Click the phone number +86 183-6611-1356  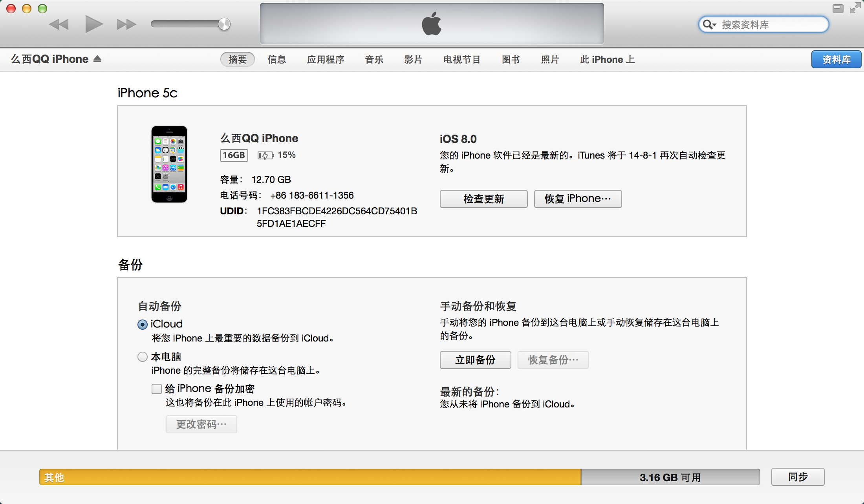pyautogui.click(x=312, y=195)
